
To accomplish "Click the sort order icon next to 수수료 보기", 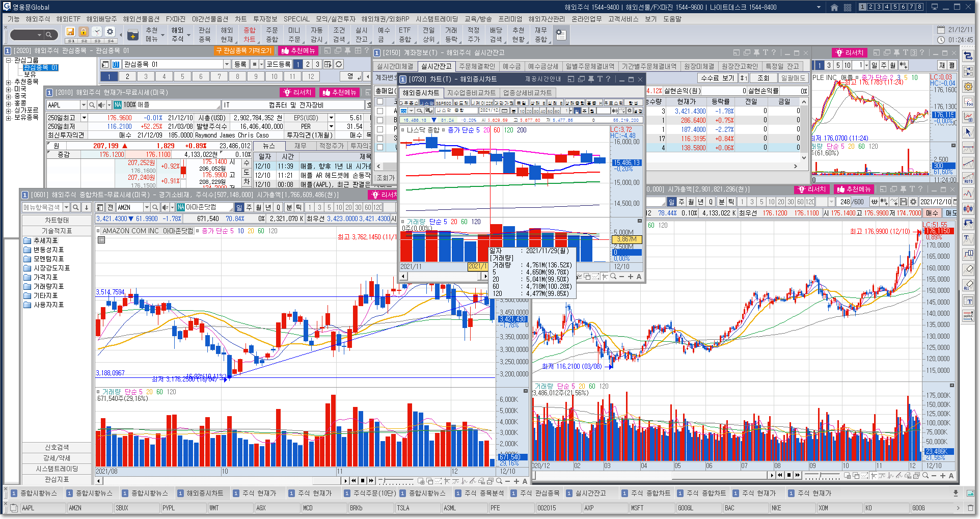I will (x=744, y=78).
